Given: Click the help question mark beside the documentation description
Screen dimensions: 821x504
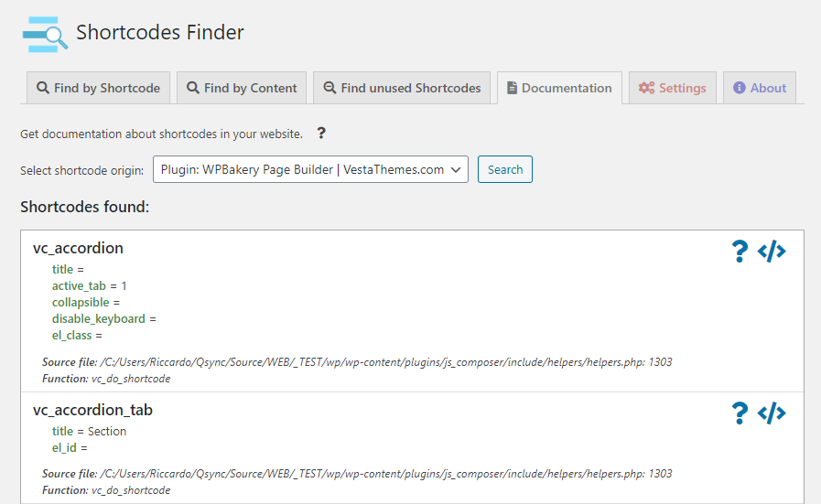Looking at the screenshot, I should (321, 134).
